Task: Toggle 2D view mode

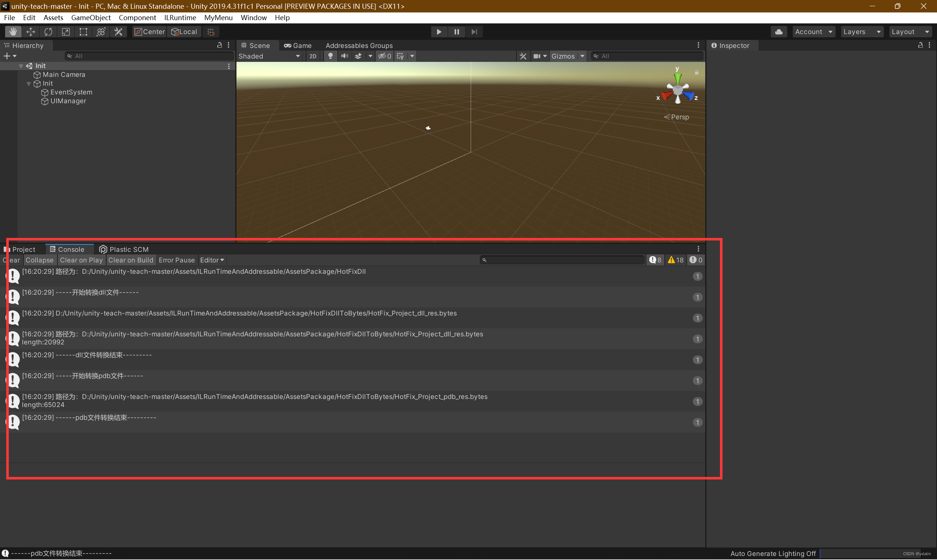Action: point(313,56)
